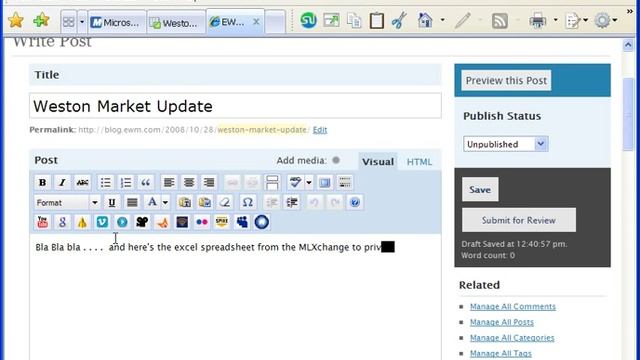
Task: Click the StumbleUpon toolbar icon
Action: click(x=308, y=20)
